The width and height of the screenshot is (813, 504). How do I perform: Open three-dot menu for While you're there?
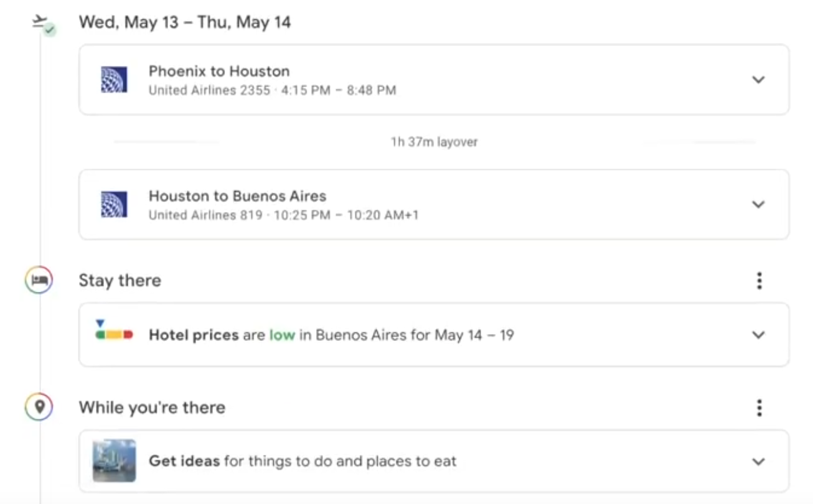[x=759, y=408]
